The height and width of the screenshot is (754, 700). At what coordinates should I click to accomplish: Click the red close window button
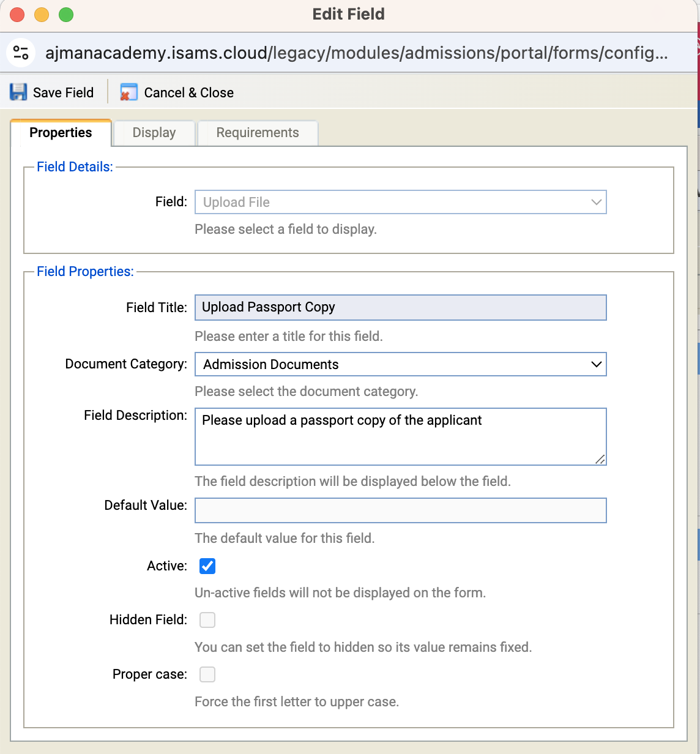coord(17,15)
